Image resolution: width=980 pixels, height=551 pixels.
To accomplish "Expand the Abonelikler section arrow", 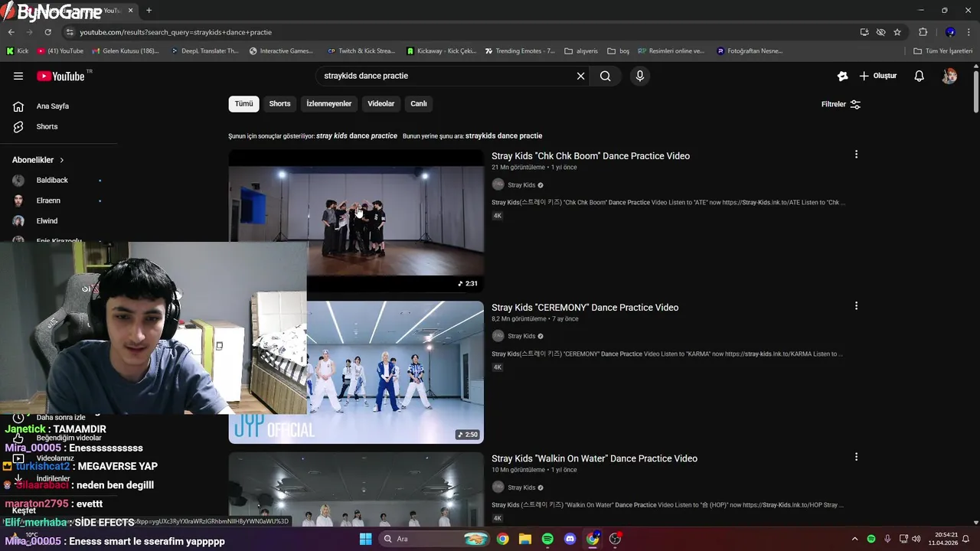I will 61,160.
